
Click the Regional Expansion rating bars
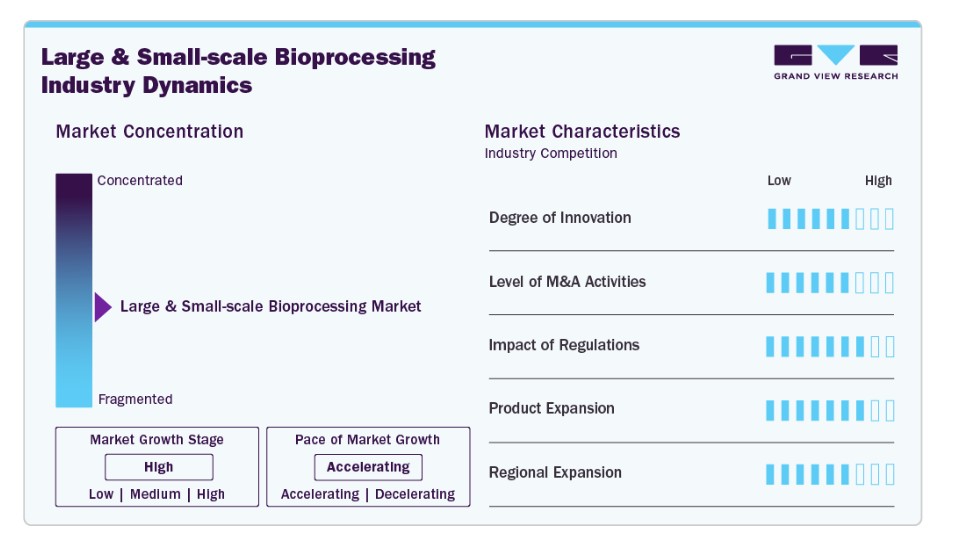pos(830,473)
